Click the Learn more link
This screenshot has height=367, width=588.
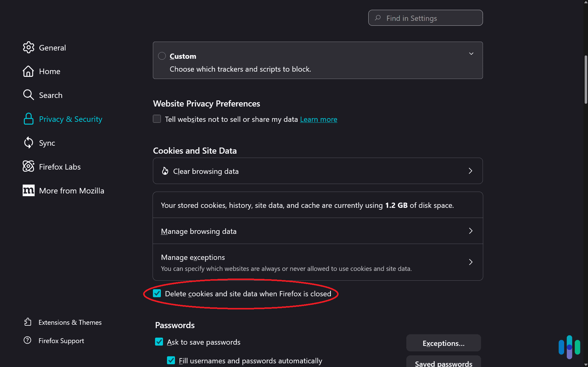tap(319, 119)
